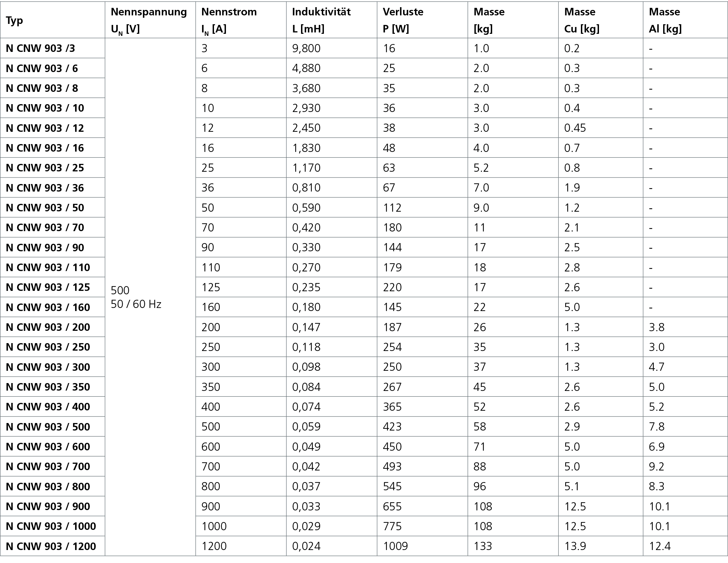Click aluminium mass value '9.2'
Image resolution: width=728 pixels, height=563 pixels.
(657, 466)
